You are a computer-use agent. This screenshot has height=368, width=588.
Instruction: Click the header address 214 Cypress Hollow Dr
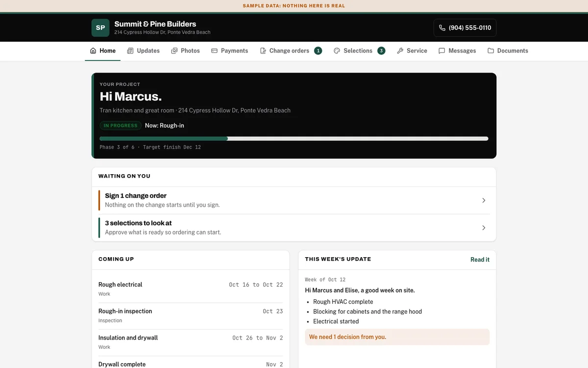click(x=162, y=32)
